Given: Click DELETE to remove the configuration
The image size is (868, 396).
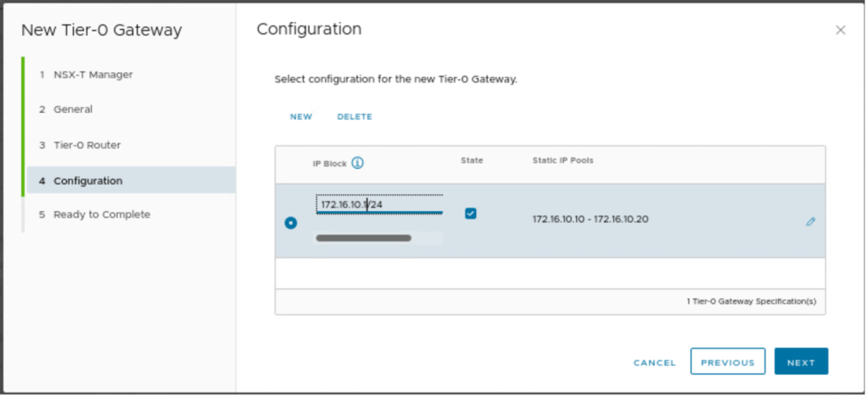Looking at the screenshot, I should pos(355,117).
